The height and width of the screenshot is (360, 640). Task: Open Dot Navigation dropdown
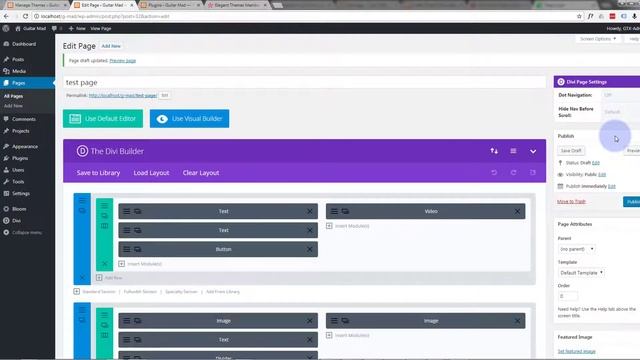[620, 95]
